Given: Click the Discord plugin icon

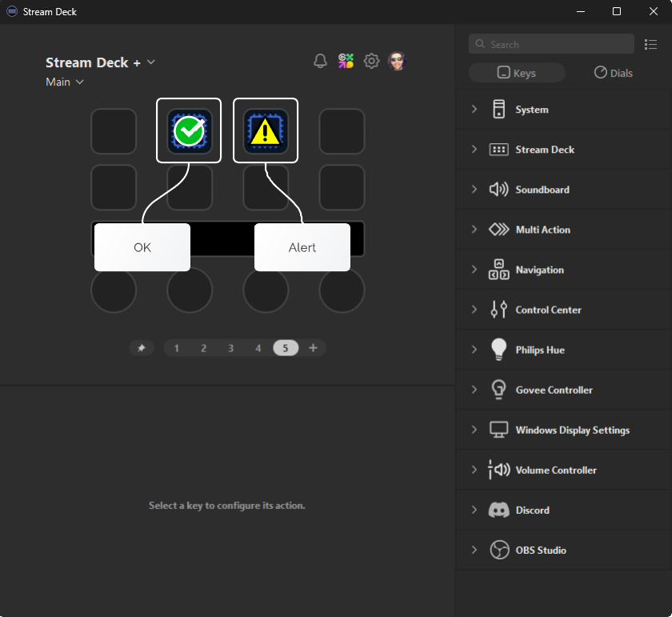Looking at the screenshot, I should click(x=498, y=510).
